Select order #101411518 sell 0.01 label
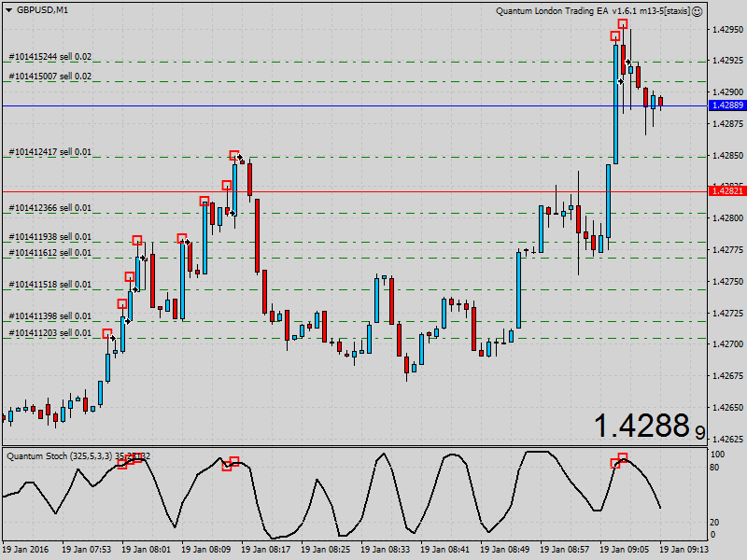This screenshot has height=560, width=747. coord(50,285)
